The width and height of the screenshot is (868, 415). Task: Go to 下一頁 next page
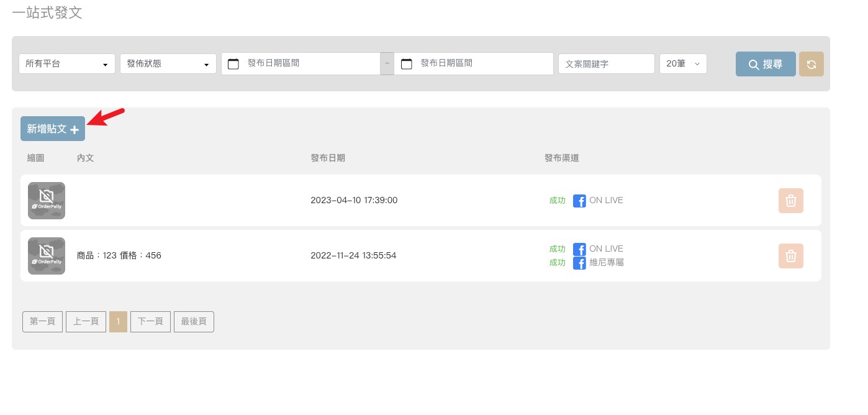(150, 322)
